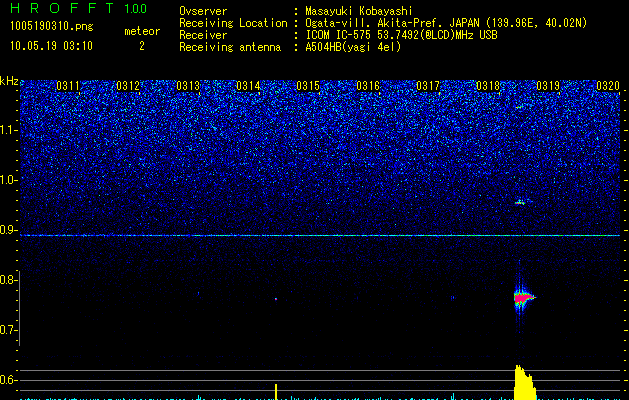Click the 'Ovserver' label

point(203,11)
